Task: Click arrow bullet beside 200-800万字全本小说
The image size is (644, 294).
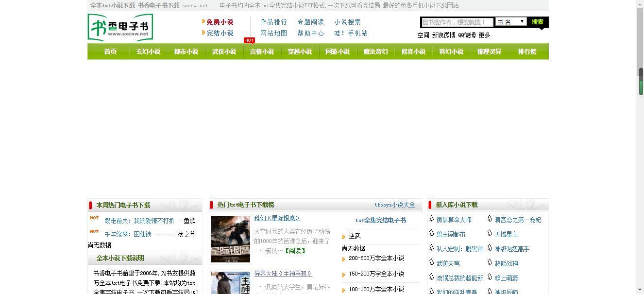Action: pos(343,259)
